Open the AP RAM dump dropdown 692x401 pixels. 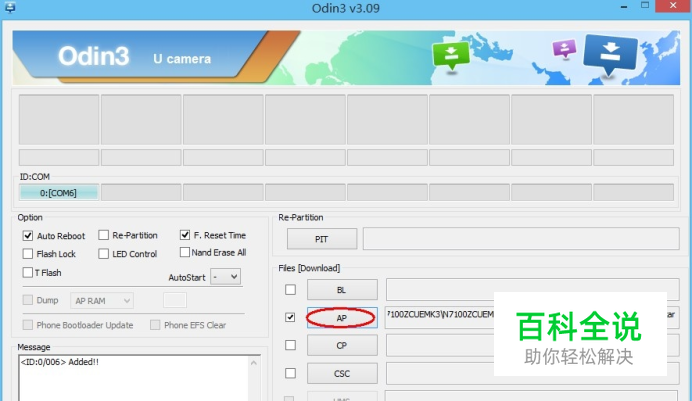102,301
